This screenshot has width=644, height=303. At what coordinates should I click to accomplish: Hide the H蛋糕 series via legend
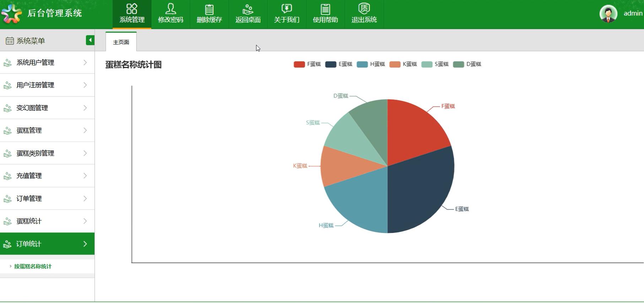pyautogui.click(x=371, y=64)
